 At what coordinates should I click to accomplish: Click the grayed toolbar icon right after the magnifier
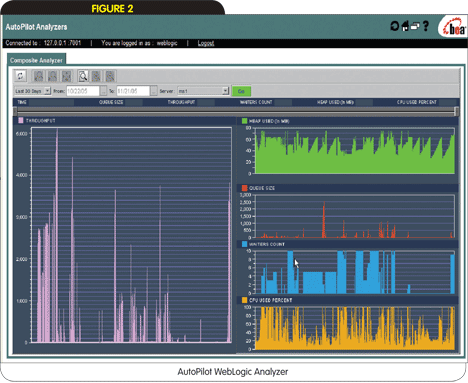[96, 76]
